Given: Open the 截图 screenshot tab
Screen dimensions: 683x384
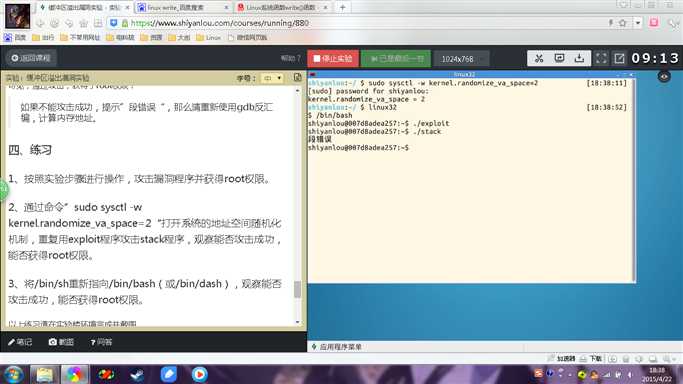Looking at the screenshot, I should click(61, 342).
